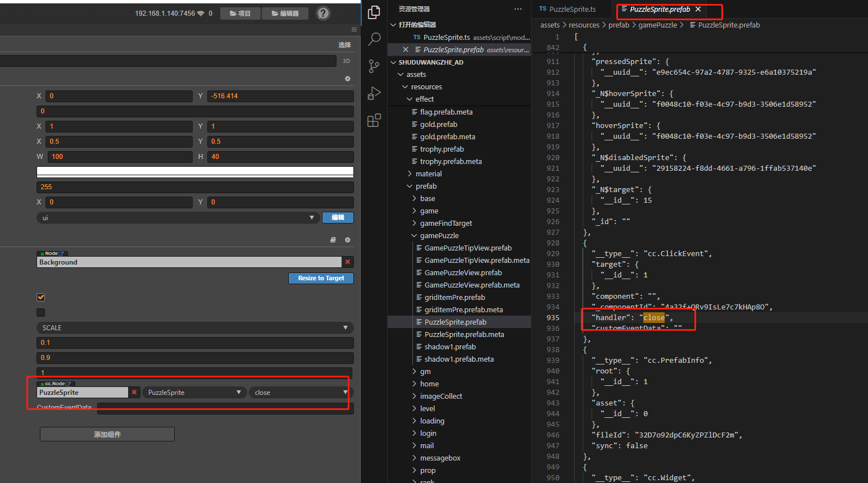Click the Background target node field
This screenshot has height=483, width=868.
click(x=189, y=262)
